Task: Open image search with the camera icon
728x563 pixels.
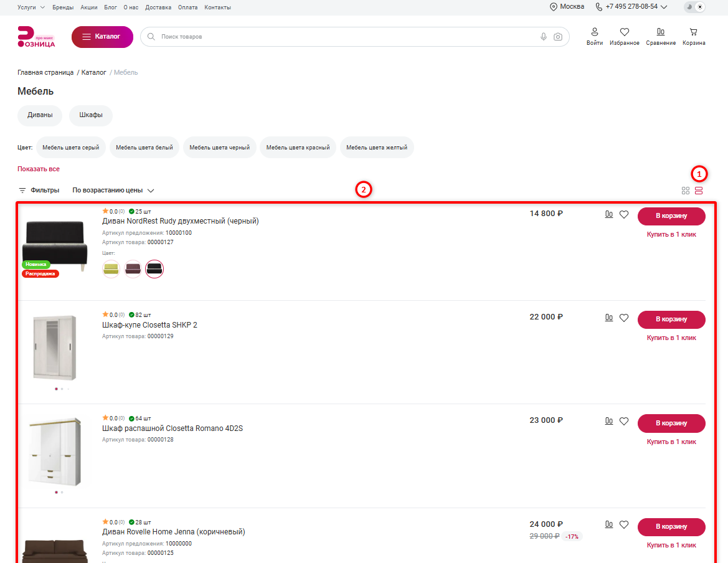Action: click(558, 37)
